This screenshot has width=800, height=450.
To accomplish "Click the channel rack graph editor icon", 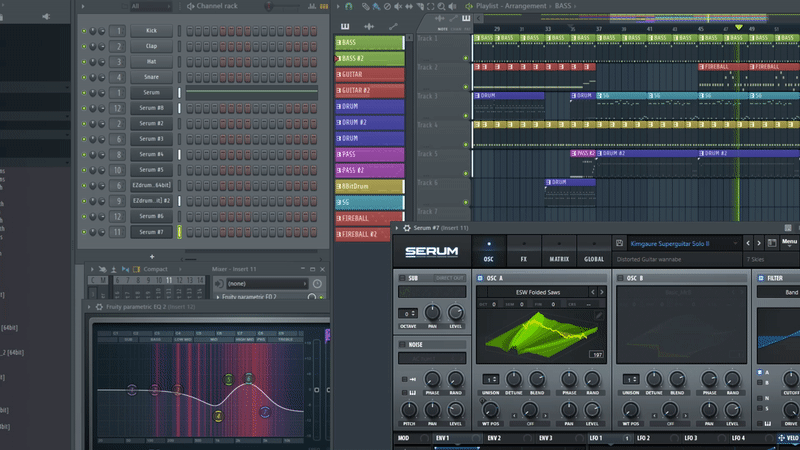I will 311,6.
